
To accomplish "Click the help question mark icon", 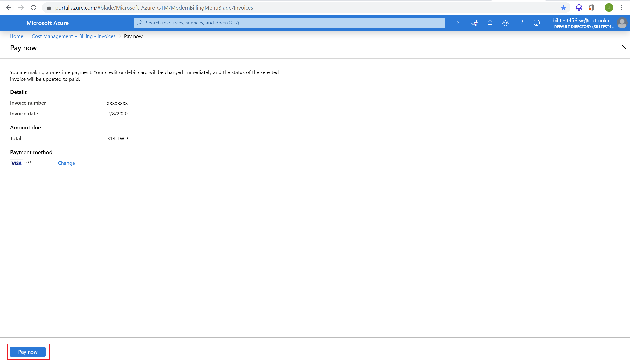I will tap(521, 23).
